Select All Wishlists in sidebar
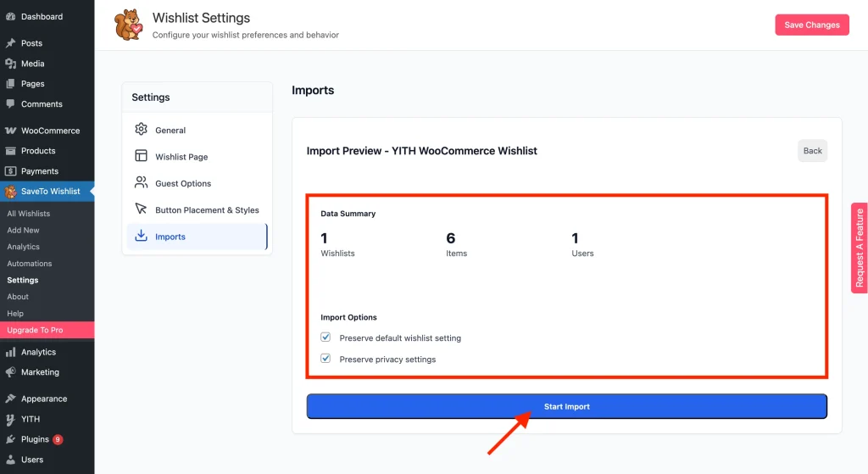The width and height of the screenshot is (868, 474). (29, 214)
